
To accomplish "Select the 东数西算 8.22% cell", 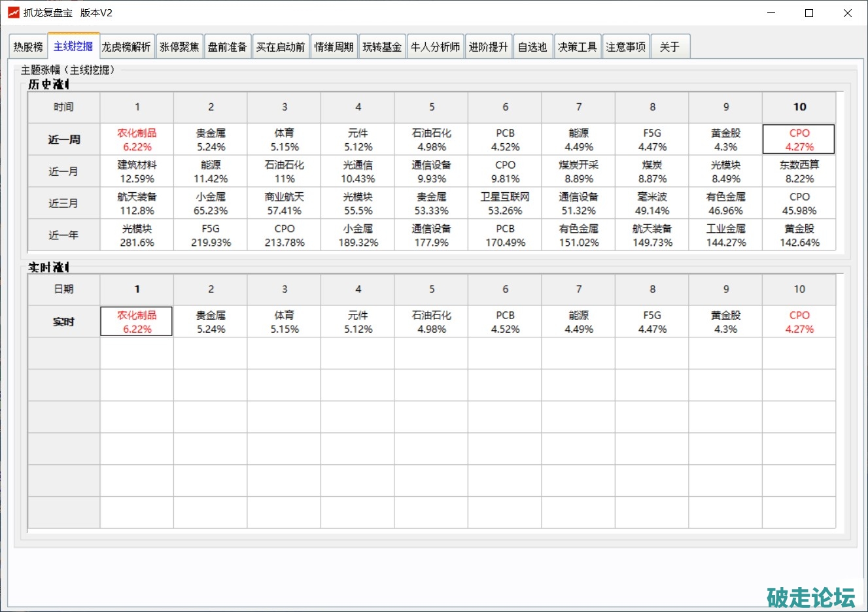I will point(799,171).
